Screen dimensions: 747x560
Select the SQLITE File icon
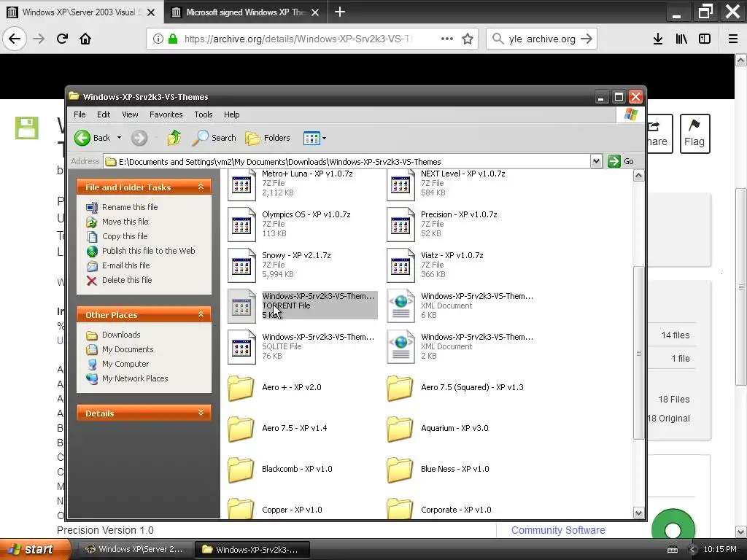point(241,347)
